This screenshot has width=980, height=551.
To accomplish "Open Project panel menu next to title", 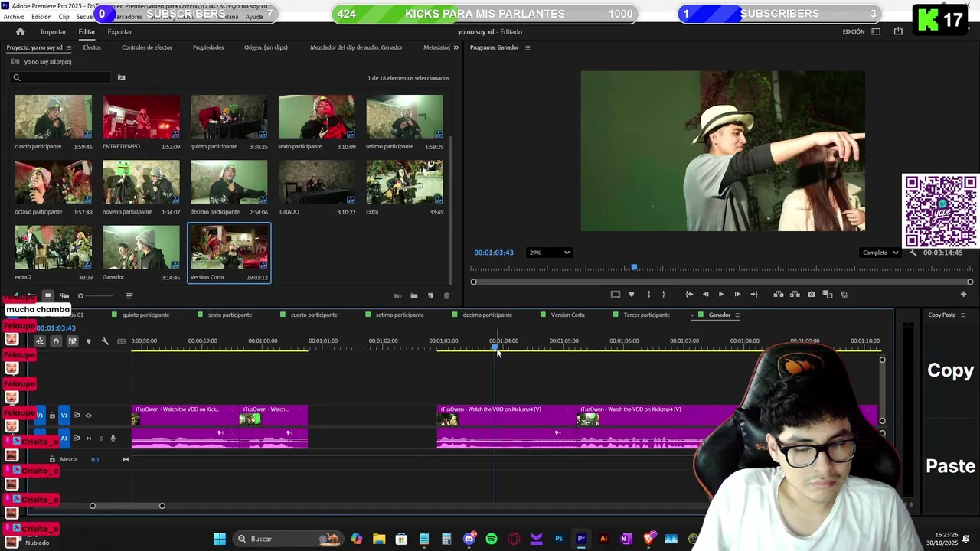I will tap(68, 47).
